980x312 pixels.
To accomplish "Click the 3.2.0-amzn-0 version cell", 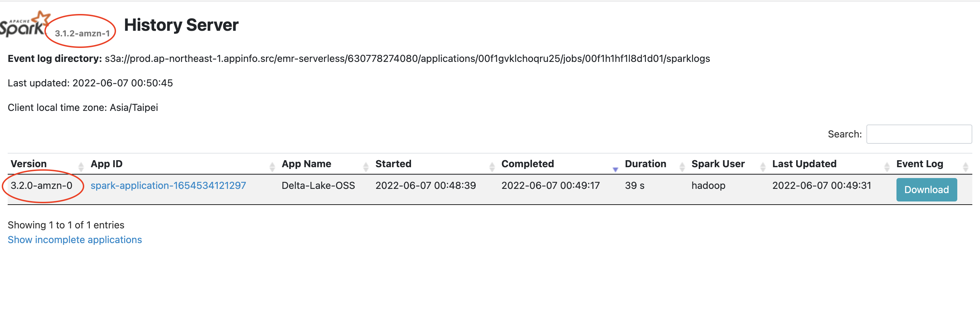I will click(x=42, y=185).
